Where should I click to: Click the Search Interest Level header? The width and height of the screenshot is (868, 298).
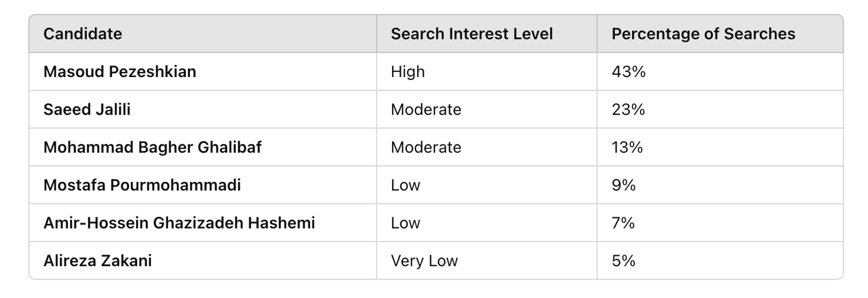coord(471,34)
